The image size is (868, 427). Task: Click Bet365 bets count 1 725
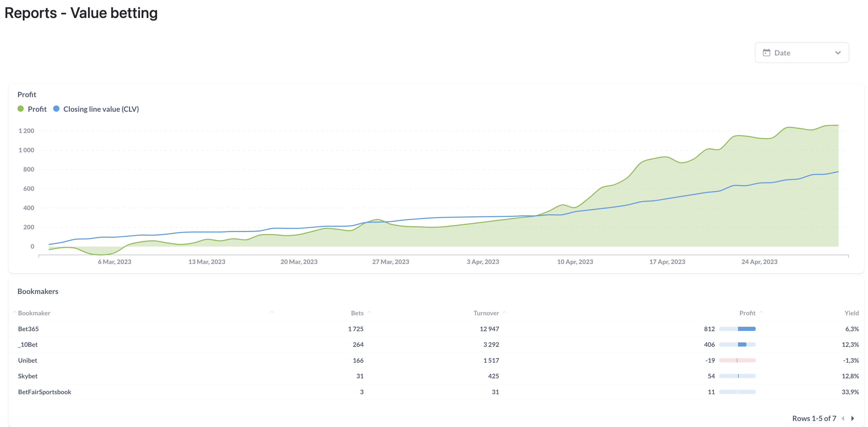click(356, 329)
